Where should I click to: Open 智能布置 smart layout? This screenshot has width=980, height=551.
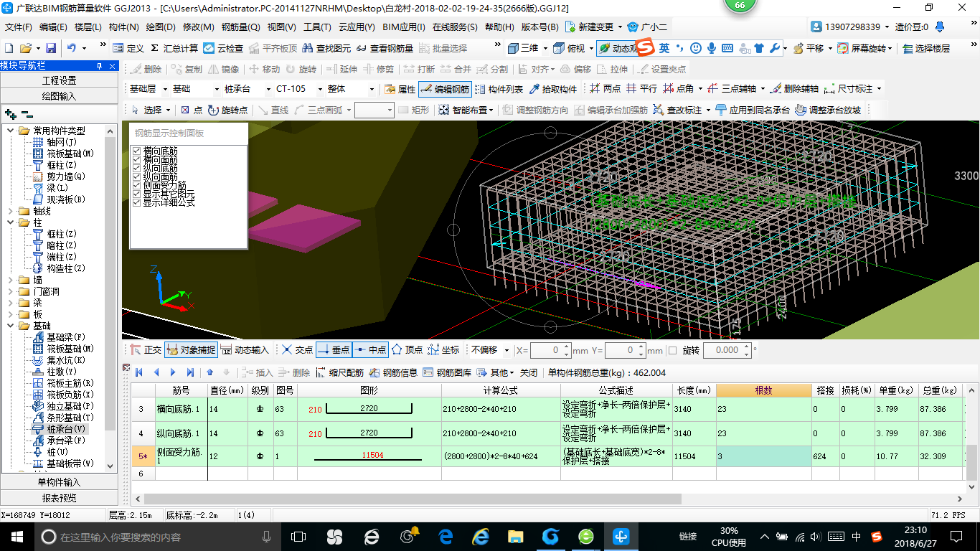[x=463, y=110]
